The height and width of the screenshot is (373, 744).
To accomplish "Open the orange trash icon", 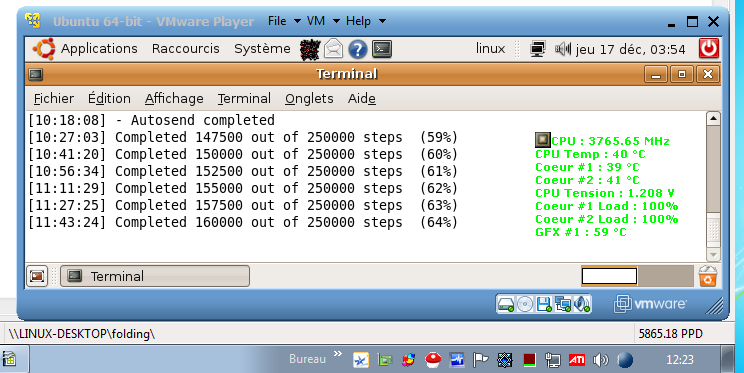I will coord(707,276).
